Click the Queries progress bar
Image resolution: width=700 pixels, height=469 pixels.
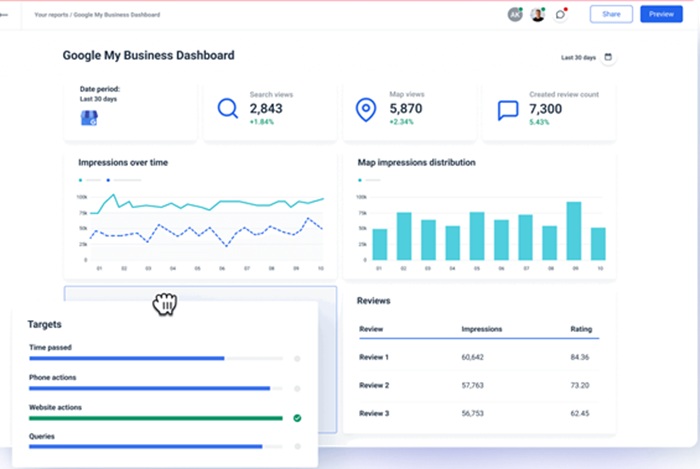click(x=145, y=447)
